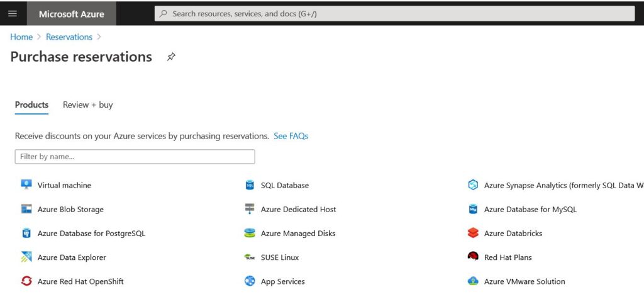Select Virtual machine product label

tap(65, 185)
